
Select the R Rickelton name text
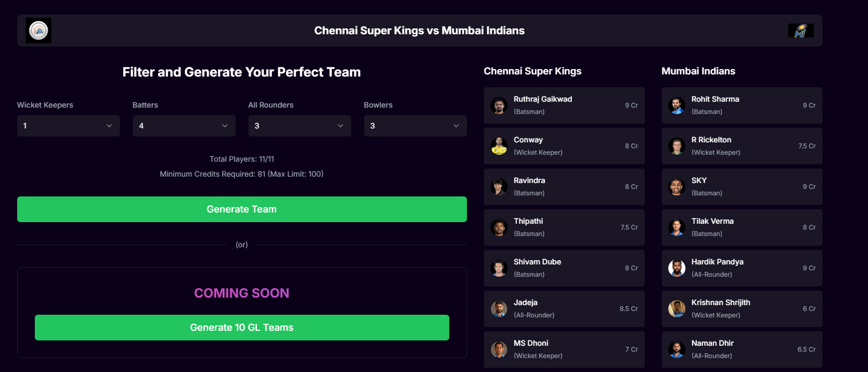(712, 140)
